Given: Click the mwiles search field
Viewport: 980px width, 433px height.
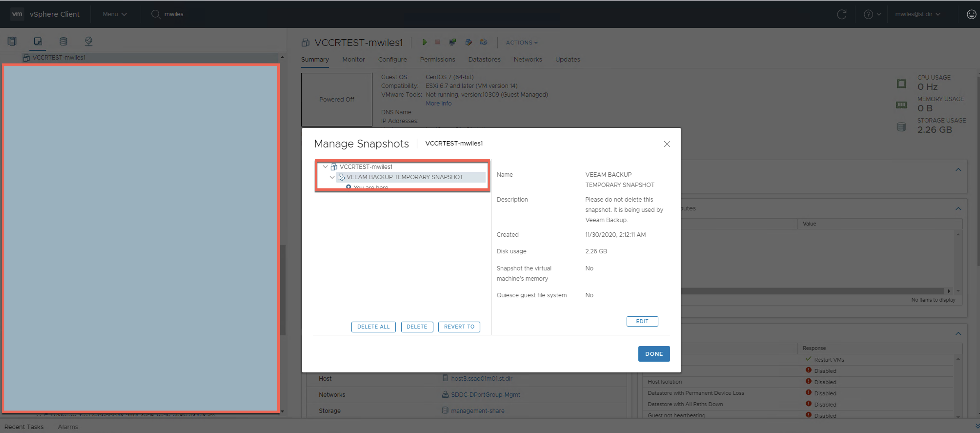Looking at the screenshot, I should point(174,14).
